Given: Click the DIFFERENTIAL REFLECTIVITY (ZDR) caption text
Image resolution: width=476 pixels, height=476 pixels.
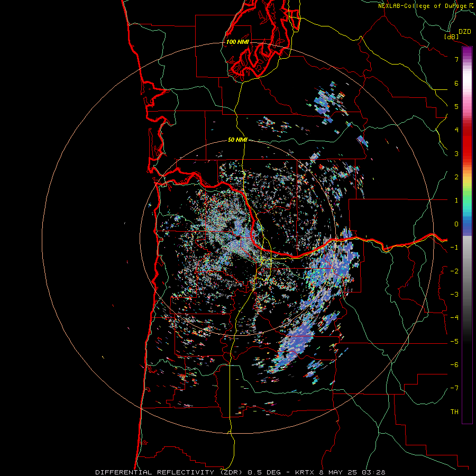Looking at the screenshot, I should pyautogui.click(x=169, y=472).
